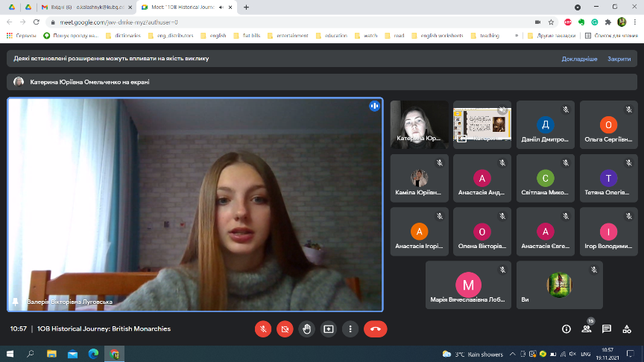The height and width of the screenshot is (362, 644).
Task: Switch to the Gmail inbox tab
Action: 71,7
